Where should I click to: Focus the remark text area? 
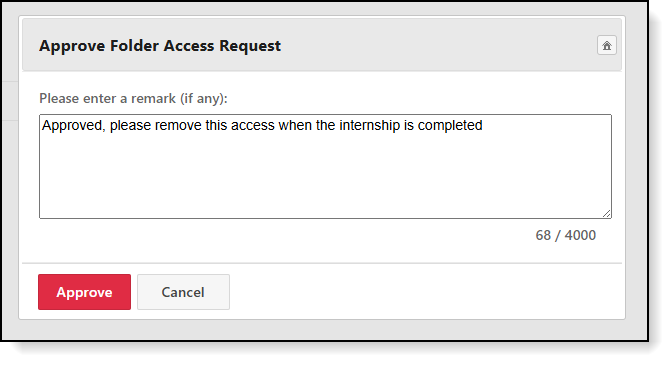pos(325,166)
